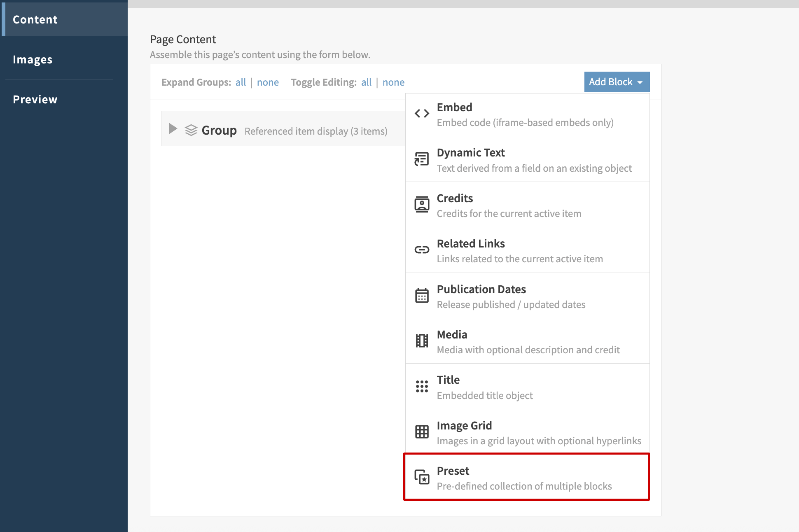Click the Title dotted grid icon
The height and width of the screenshot is (532, 799).
pyautogui.click(x=422, y=386)
